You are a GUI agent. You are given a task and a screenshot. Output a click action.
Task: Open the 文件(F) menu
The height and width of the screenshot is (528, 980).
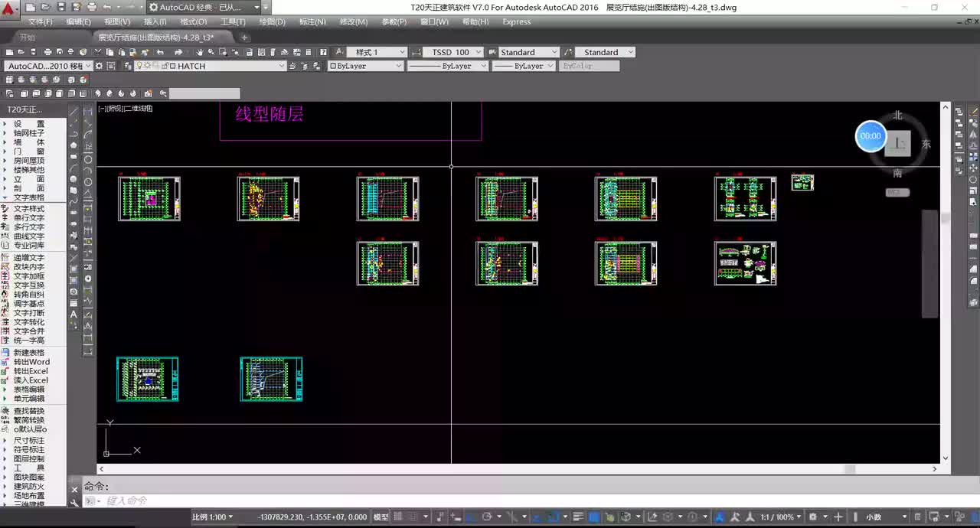40,21
